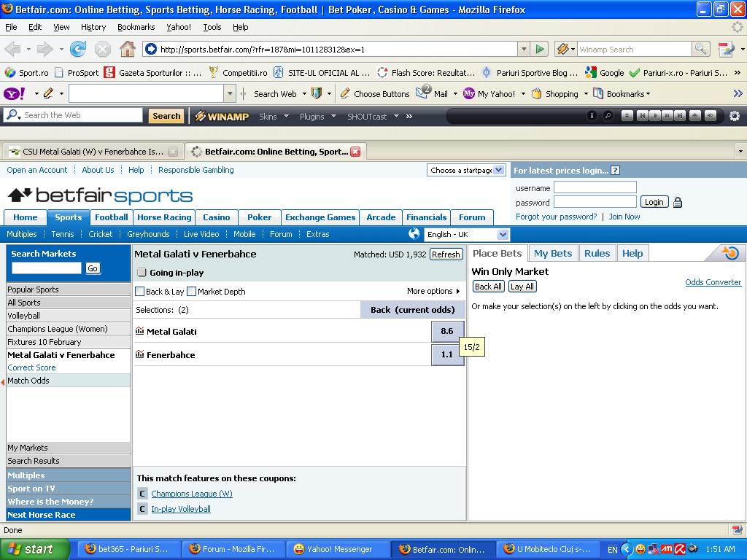This screenshot has height=560, width=747.
Task: Open the Yahoo search box dropdown arrow
Action: click(x=230, y=94)
